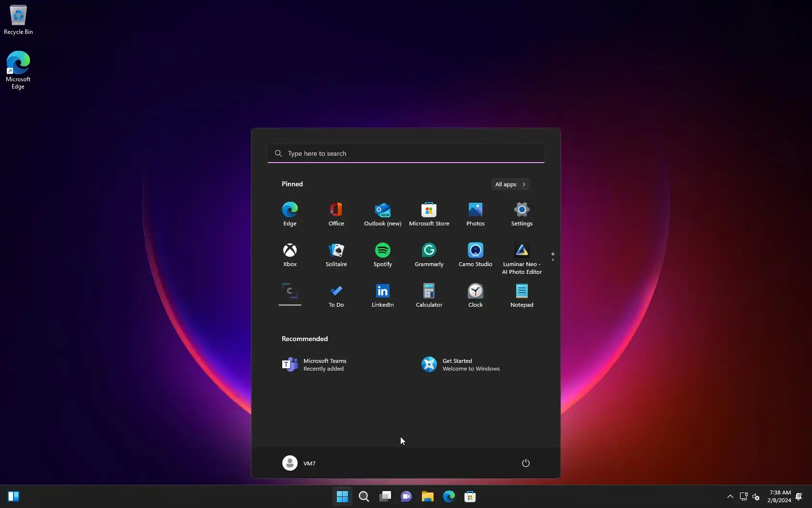Launch Edge from the taskbar
Screen dimensions: 812x508
point(449,496)
